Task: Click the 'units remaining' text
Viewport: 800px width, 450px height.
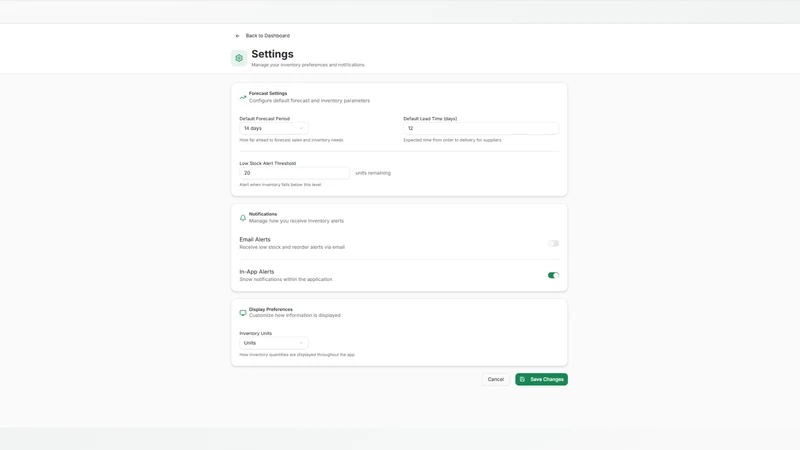Action: pos(373,173)
